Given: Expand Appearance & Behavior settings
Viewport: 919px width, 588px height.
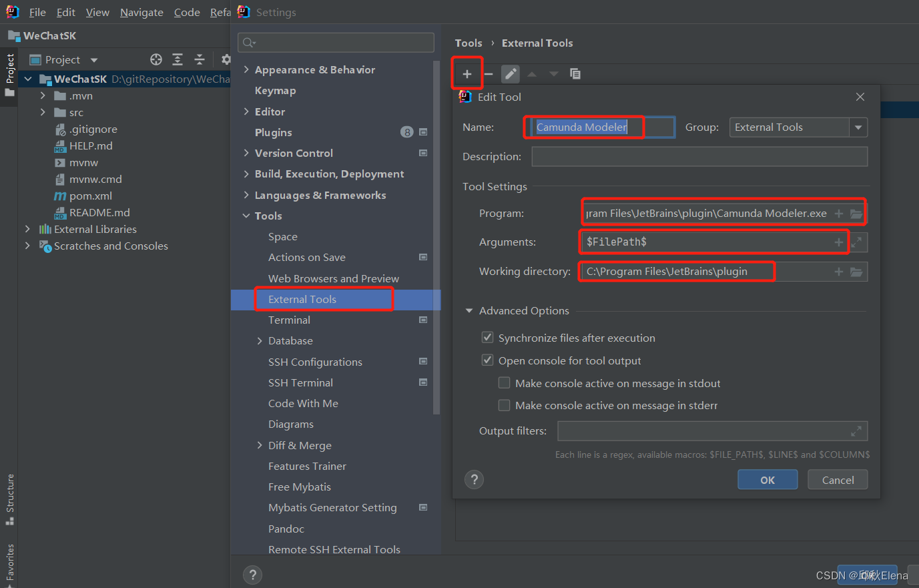Looking at the screenshot, I should pos(246,69).
